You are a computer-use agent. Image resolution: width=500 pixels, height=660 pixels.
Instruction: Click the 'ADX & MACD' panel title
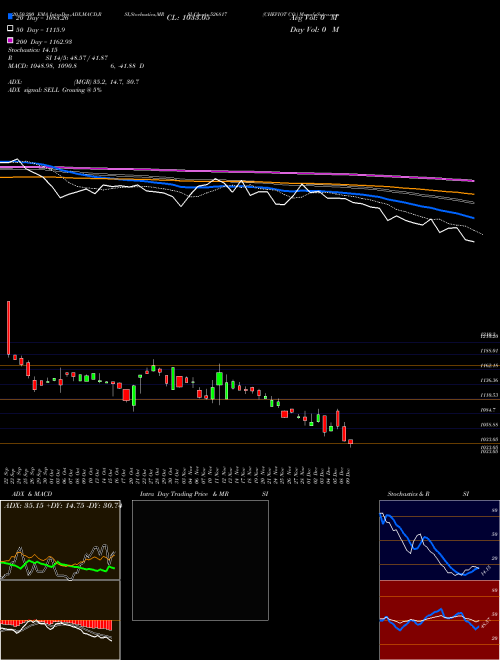pos(32,494)
